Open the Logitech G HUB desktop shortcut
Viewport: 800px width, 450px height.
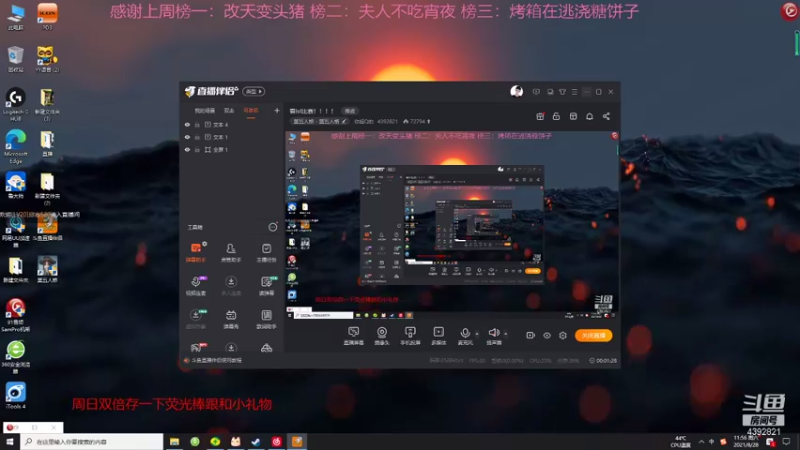tap(15, 104)
